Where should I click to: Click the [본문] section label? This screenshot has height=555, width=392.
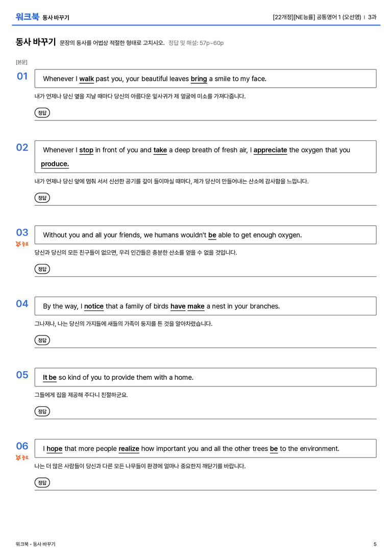click(x=21, y=62)
